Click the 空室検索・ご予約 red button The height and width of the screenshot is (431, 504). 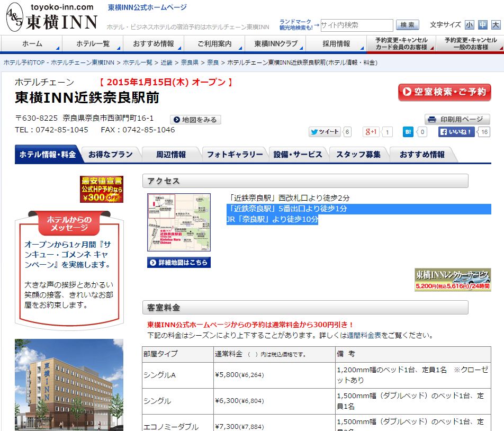click(445, 92)
